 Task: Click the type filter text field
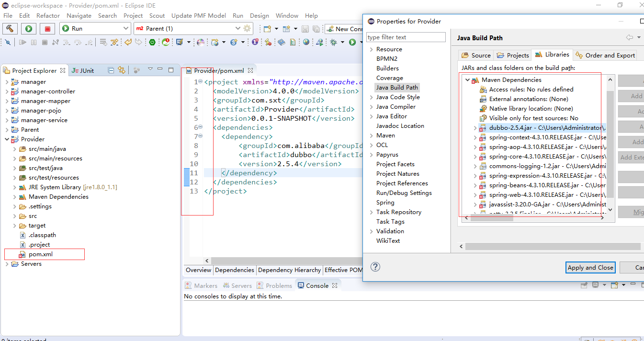406,37
